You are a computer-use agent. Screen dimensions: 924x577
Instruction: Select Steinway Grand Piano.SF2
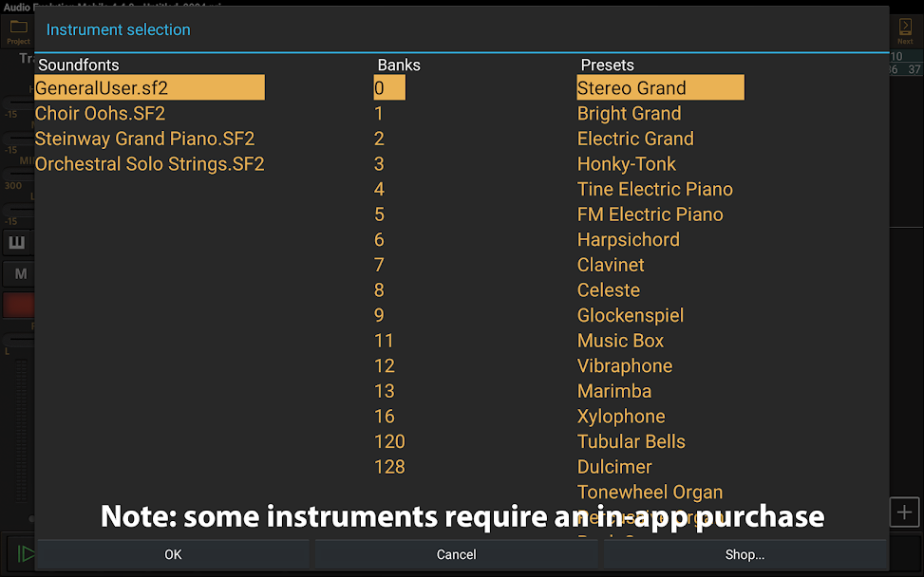click(145, 139)
